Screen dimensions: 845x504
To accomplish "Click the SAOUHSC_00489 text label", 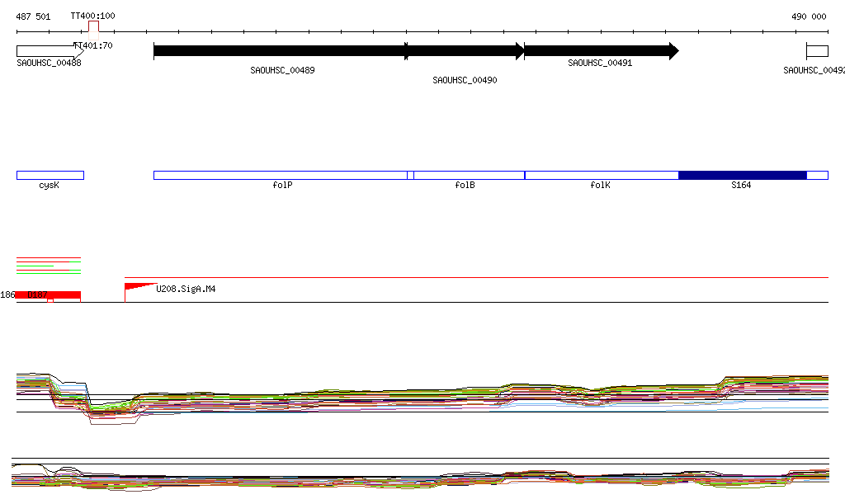I will click(x=282, y=71).
